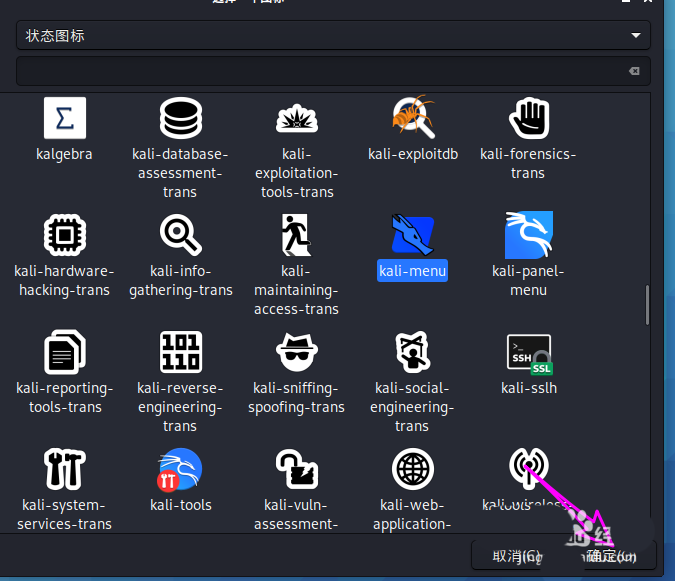The height and width of the screenshot is (581, 675).
Task: Pick the kali-panel-menu icon
Action: click(x=528, y=235)
